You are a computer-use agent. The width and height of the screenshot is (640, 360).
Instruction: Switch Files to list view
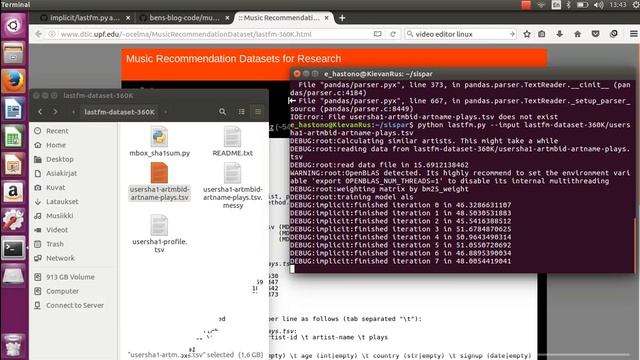tap(242, 112)
